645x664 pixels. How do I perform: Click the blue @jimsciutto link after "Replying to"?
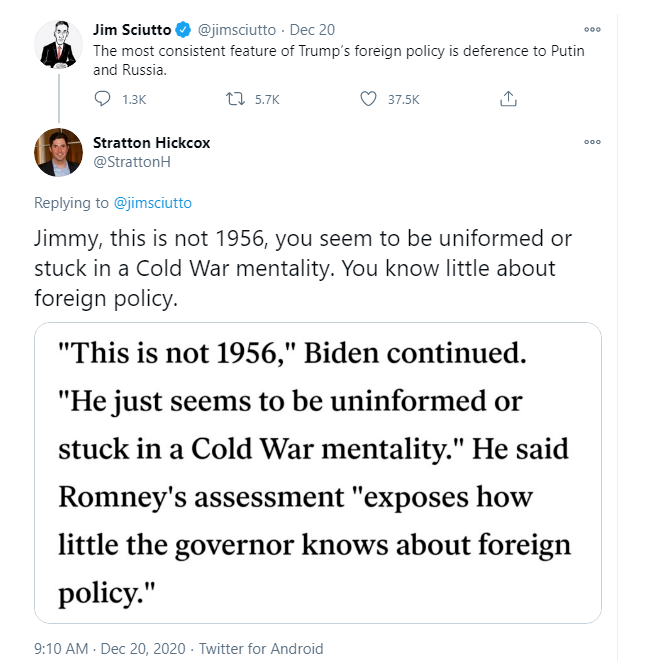(152, 203)
